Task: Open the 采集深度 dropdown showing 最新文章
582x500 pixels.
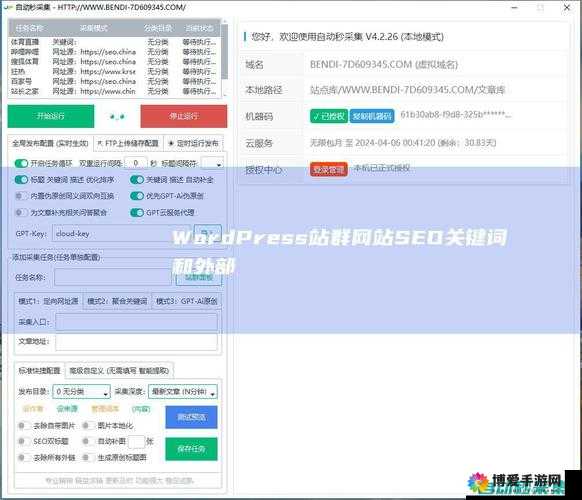Action: point(183,392)
